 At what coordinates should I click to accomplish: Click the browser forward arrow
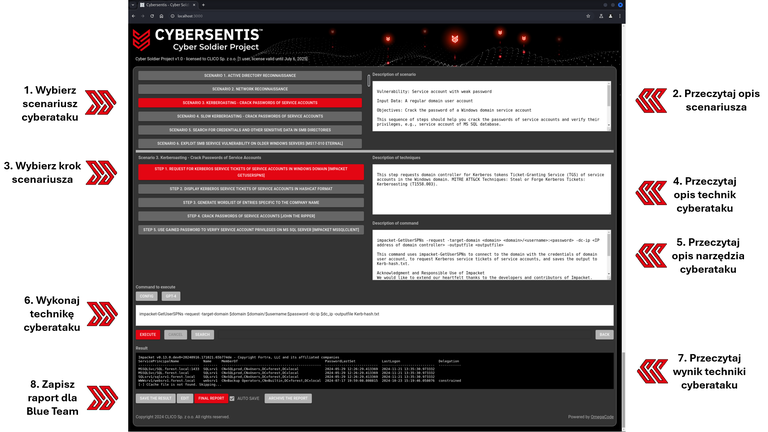coord(143,16)
